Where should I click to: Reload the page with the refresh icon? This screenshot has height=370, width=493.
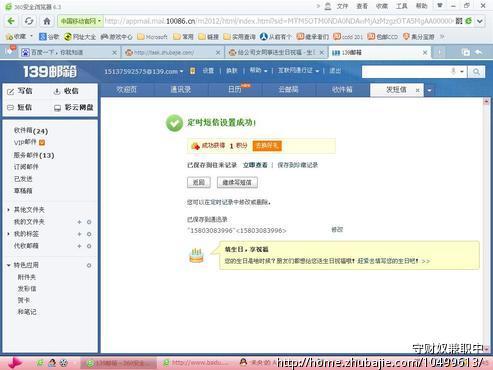[29, 21]
